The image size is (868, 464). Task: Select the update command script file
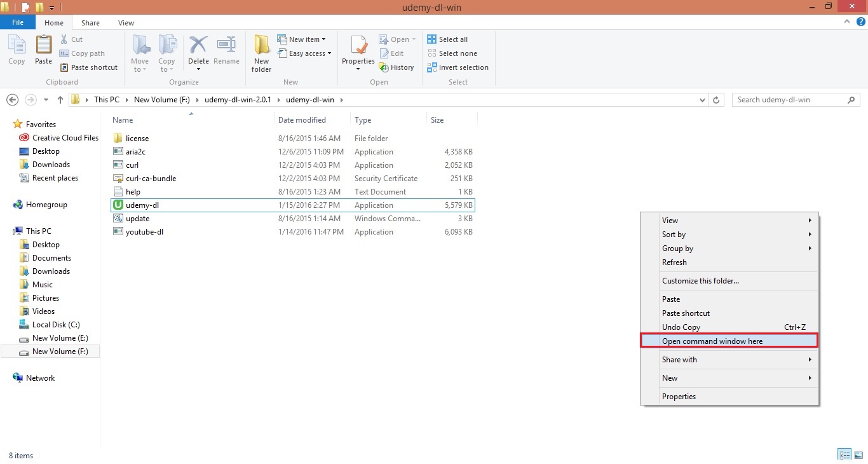point(292,219)
